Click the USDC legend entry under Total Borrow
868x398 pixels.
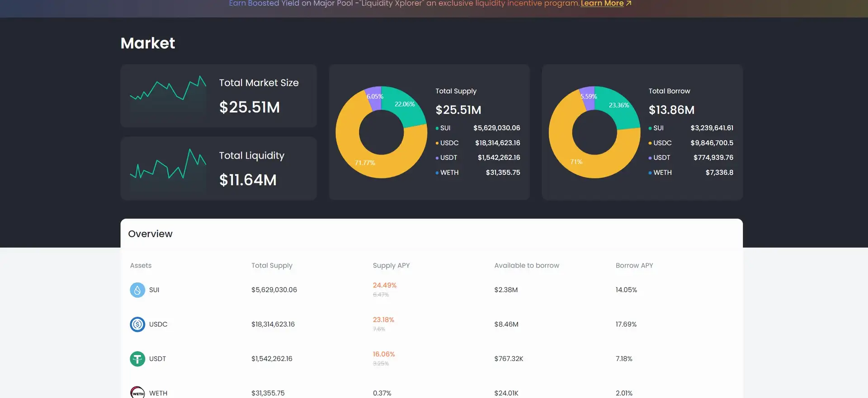[x=662, y=143]
